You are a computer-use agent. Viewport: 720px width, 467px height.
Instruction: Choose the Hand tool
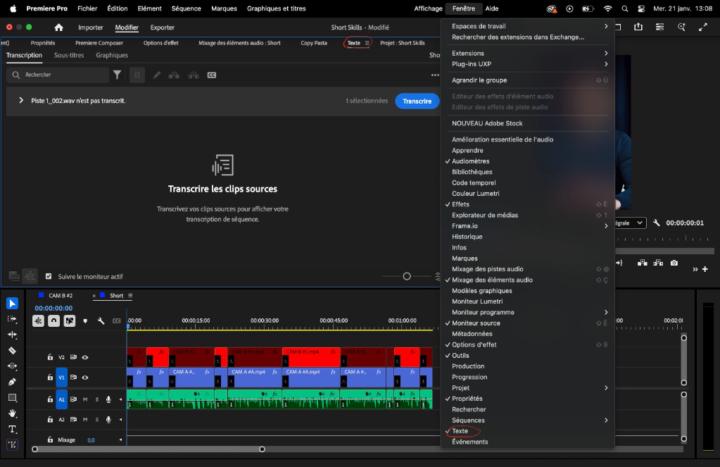(x=12, y=413)
